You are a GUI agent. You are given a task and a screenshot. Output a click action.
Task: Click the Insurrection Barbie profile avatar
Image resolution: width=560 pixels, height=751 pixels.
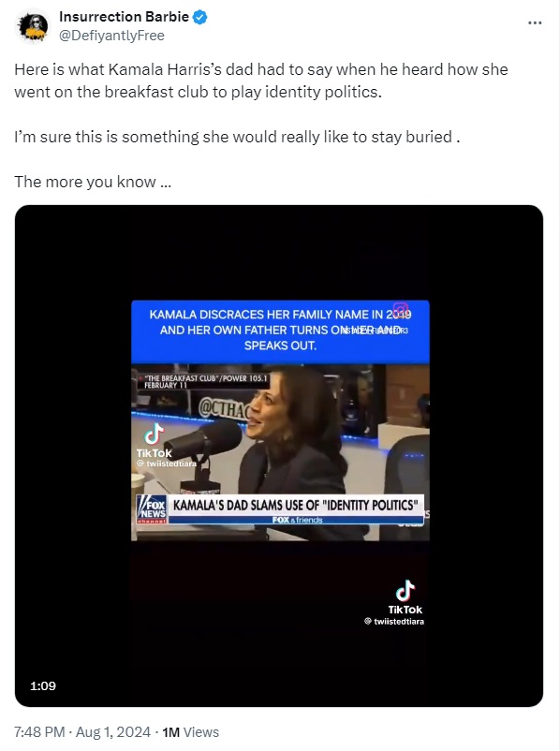[33, 26]
